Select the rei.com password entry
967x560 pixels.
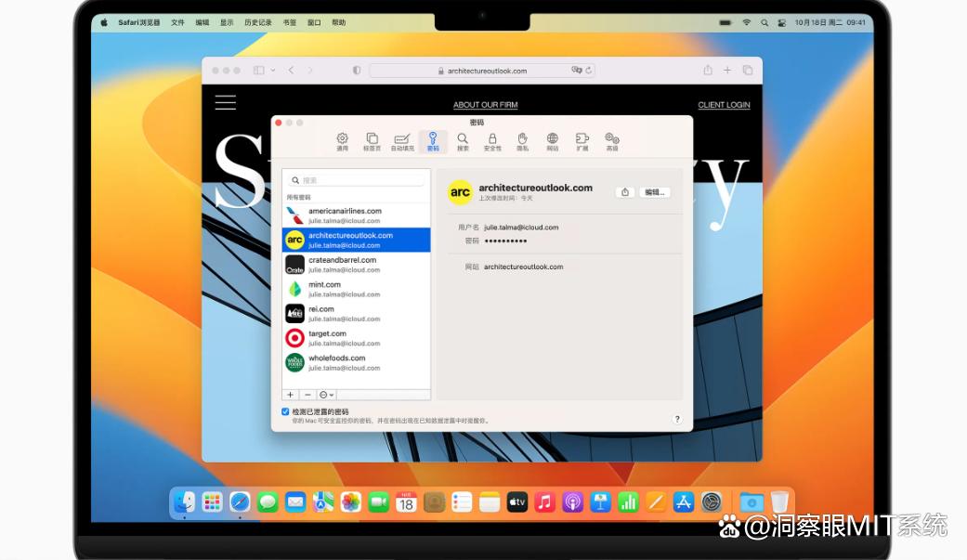pyautogui.click(x=357, y=313)
